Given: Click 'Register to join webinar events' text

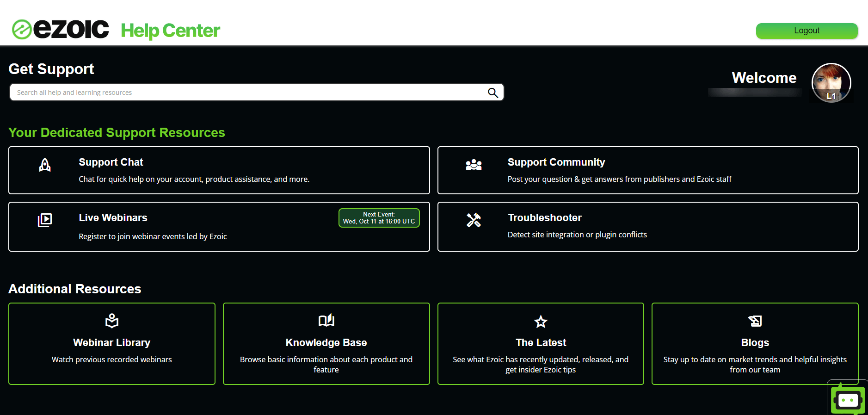Looking at the screenshot, I should pyautogui.click(x=153, y=236).
